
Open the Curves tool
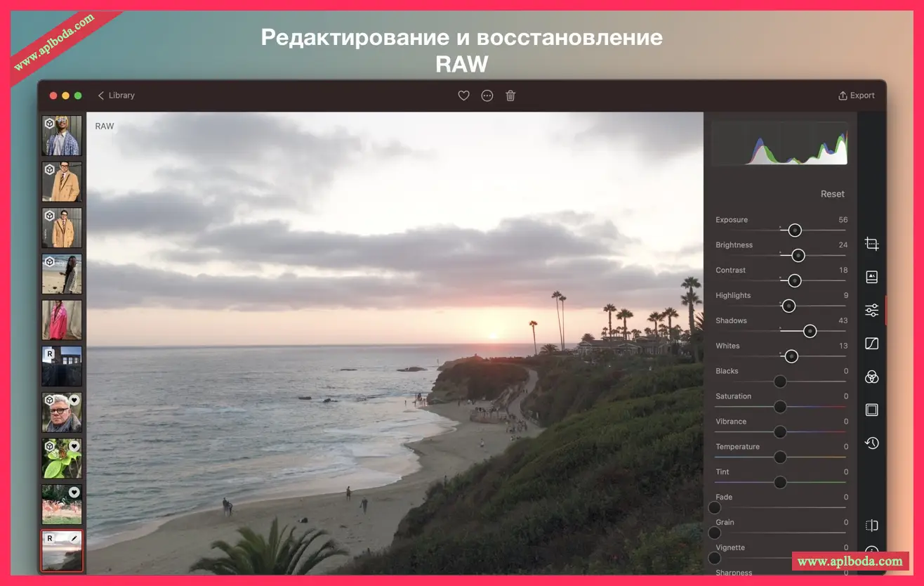tap(871, 344)
